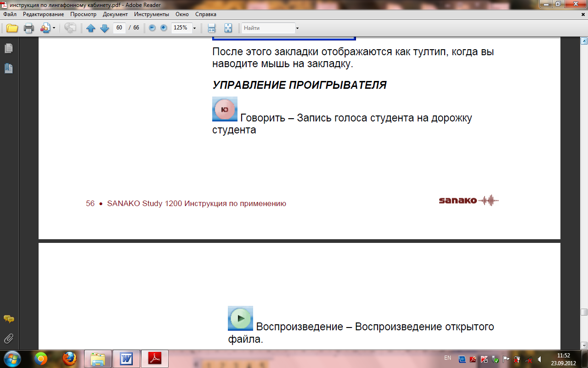Open the Справка menu
The image size is (588, 368).
pos(206,14)
